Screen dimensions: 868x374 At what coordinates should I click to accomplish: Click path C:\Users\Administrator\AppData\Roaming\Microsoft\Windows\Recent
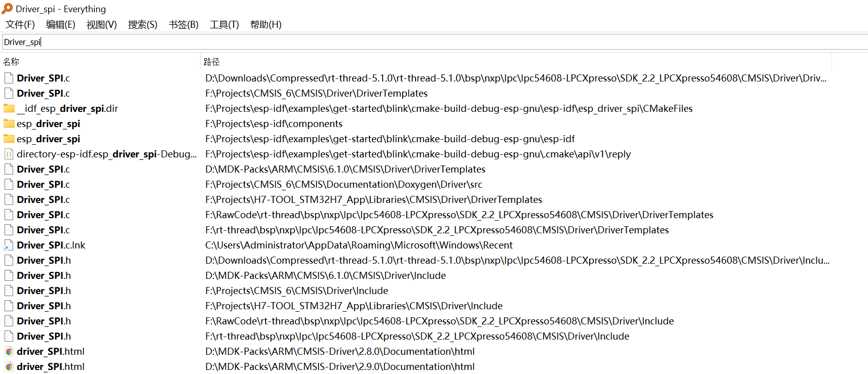click(x=359, y=245)
